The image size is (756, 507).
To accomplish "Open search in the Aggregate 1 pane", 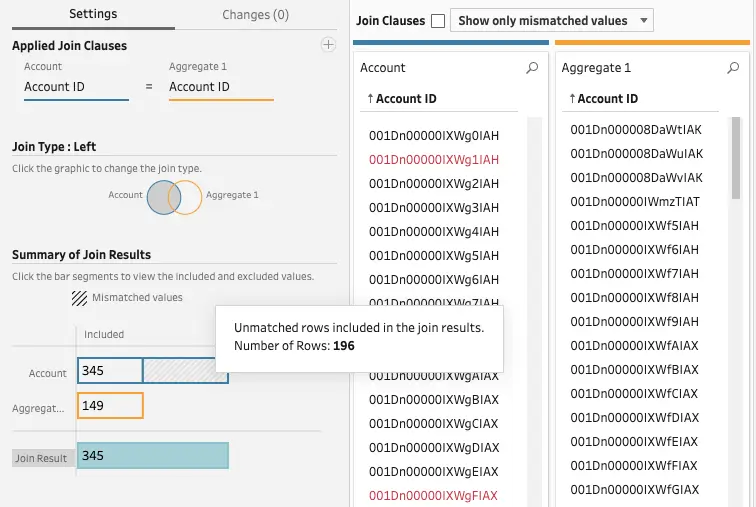I will coord(734,68).
